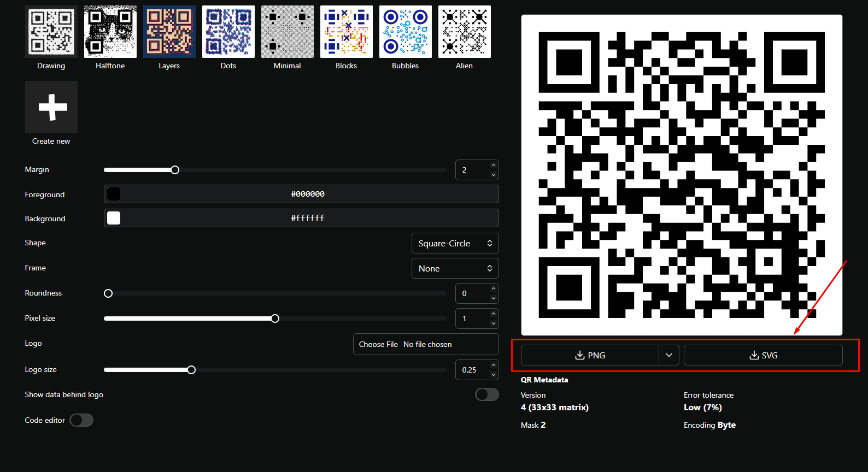Screen dimensions: 868x472
Task: Click the Encoding Byte metadata text
Action: 709,425
